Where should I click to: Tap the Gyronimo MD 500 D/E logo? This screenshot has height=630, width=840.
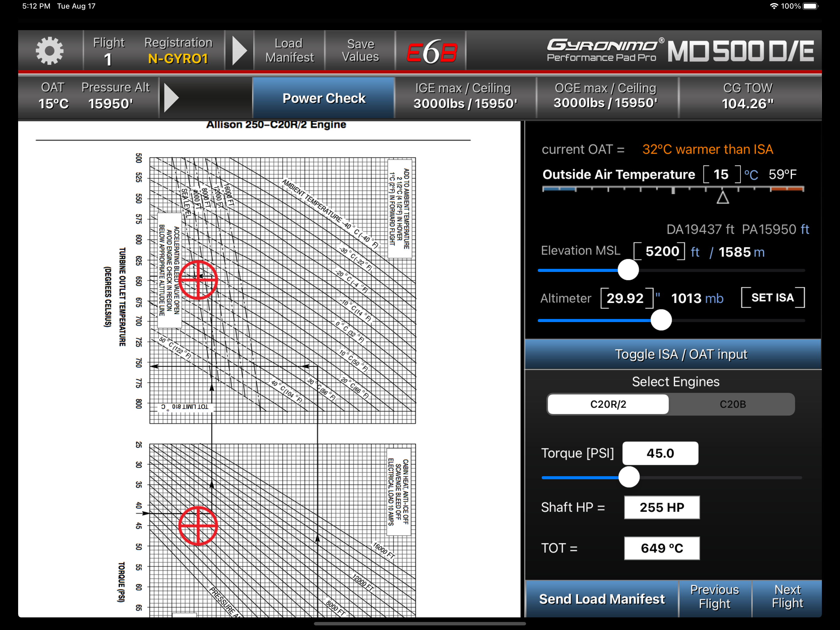click(680, 50)
